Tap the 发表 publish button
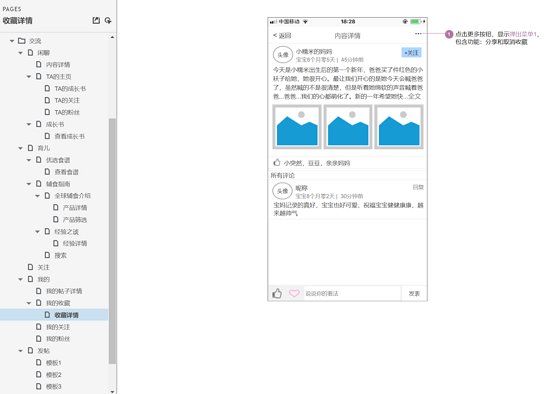550x394 pixels. click(414, 293)
